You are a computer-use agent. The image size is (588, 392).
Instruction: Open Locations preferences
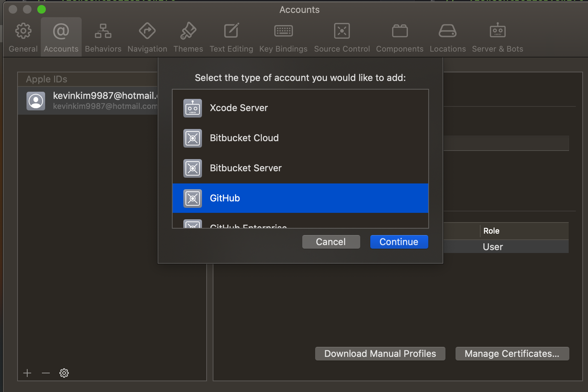pyautogui.click(x=448, y=37)
